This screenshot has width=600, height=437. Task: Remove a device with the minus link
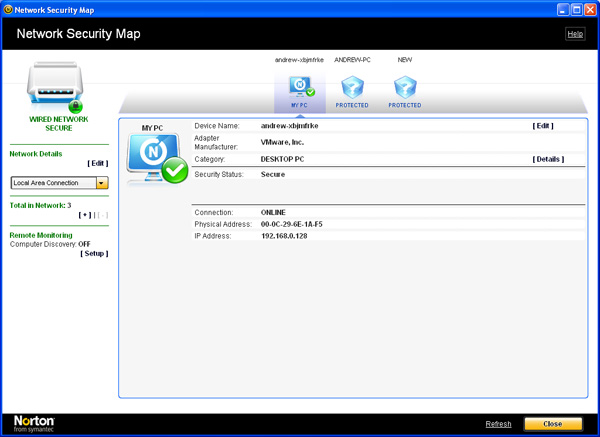click(102, 215)
